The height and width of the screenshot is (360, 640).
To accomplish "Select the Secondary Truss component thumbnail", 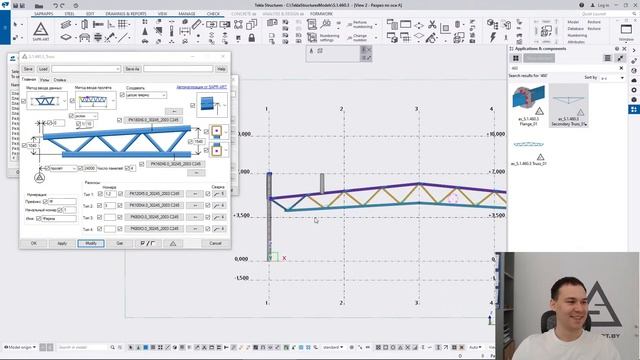I will point(569,106).
